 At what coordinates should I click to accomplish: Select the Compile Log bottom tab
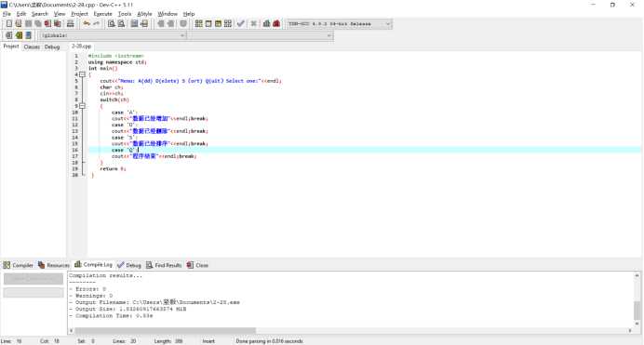[93, 265]
